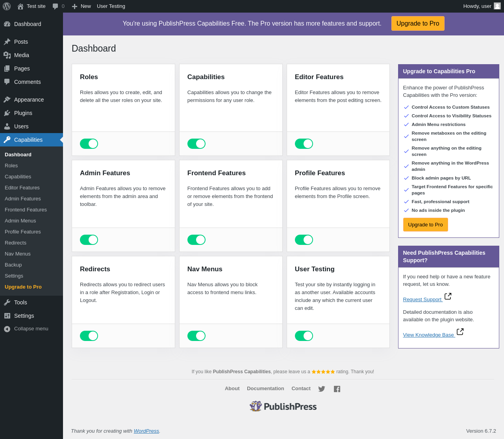The width and height of the screenshot is (504, 439).
Task: Open the View Knowledge Base link
Action: (x=428, y=335)
